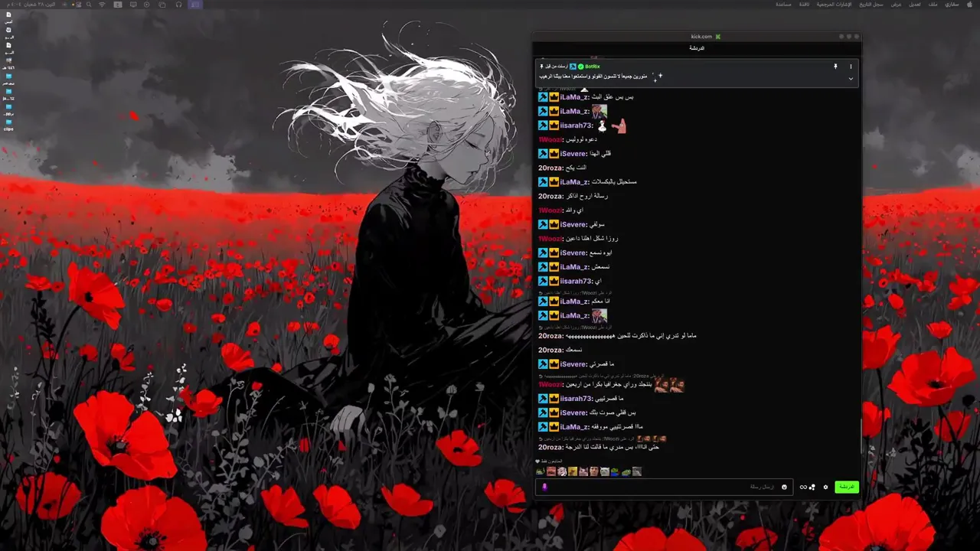980x551 pixels.
Task: Click the Wi-Fi icon in menu bar
Action: point(102,5)
